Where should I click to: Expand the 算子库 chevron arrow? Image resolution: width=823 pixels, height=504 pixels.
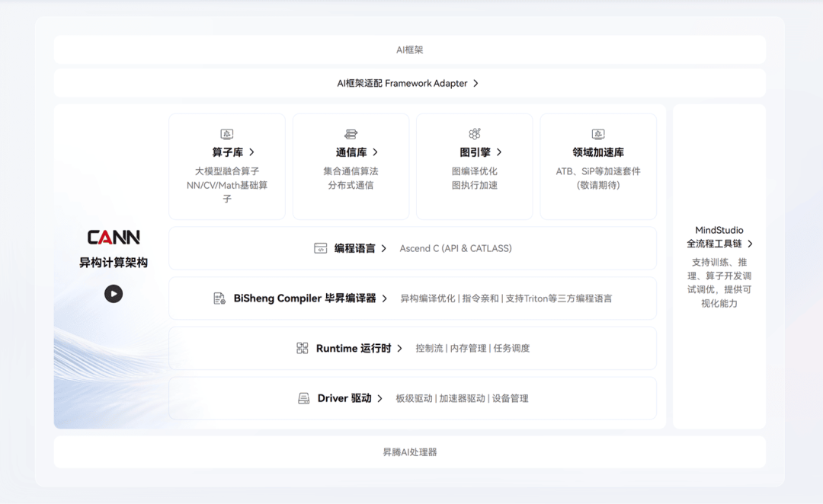pos(252,152)
